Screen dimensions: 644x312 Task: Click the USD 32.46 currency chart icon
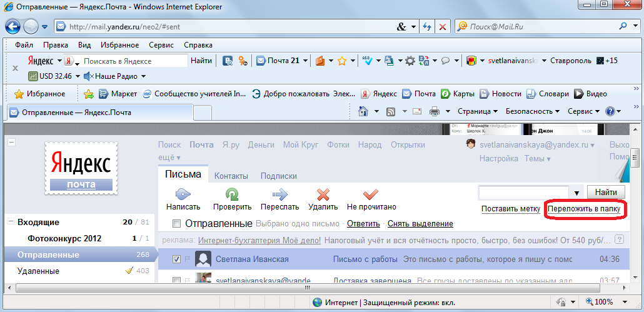pyautogui.click(x=33, y=76)
